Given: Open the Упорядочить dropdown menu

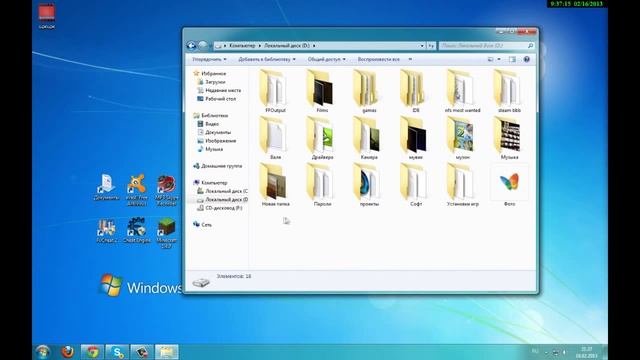Looking at the screenshot, I should pyautogui.click(x=209, y=59).
